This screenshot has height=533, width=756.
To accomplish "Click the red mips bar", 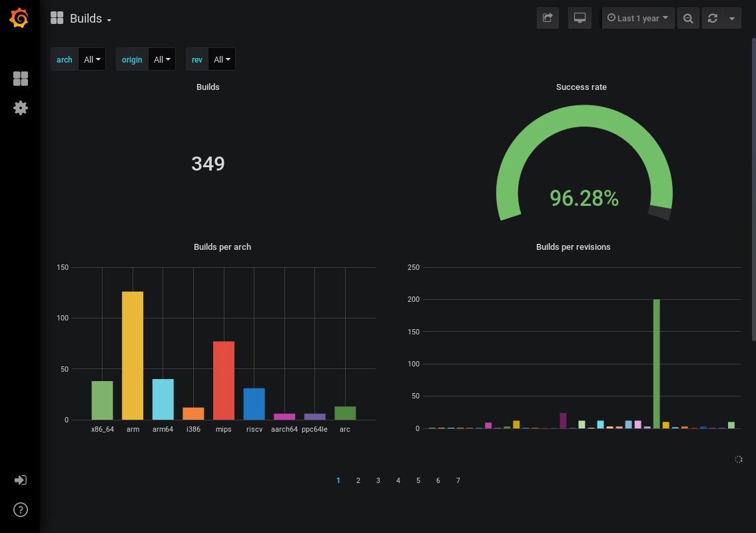I will [224, 380].
